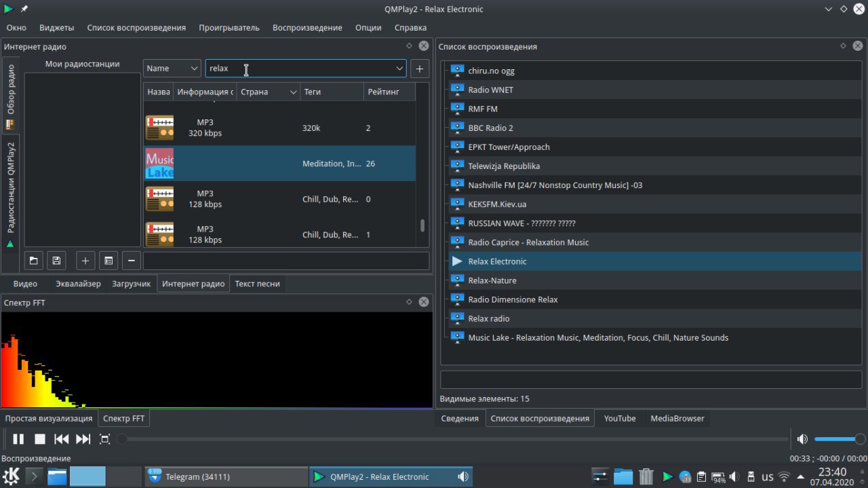Open the Окно menu

point(16,28)
